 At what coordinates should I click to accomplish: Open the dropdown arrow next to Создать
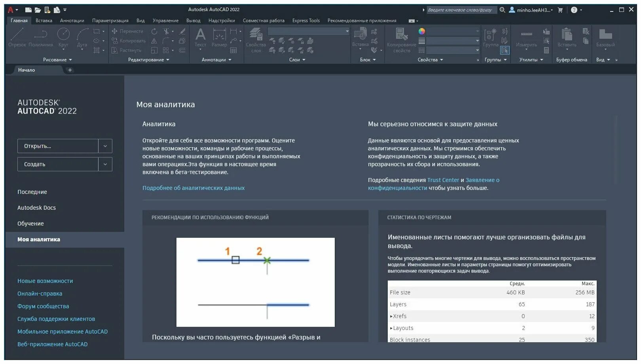[x=105, y=164]
